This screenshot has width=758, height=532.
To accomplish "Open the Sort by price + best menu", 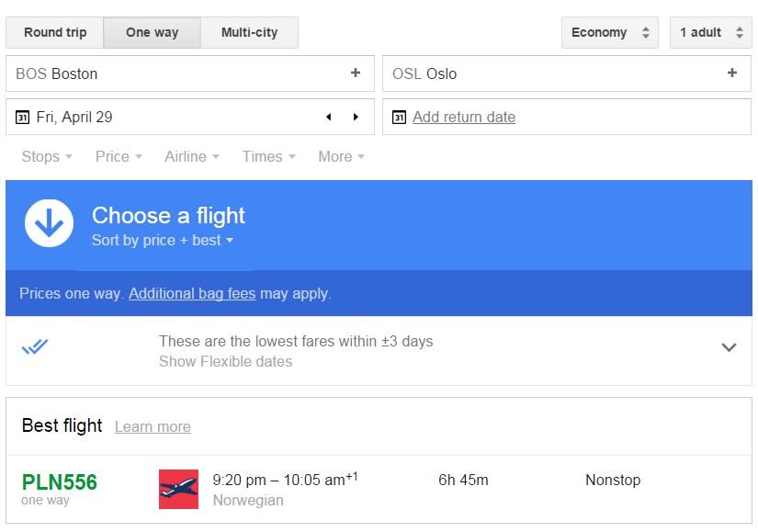I will 163,240.
